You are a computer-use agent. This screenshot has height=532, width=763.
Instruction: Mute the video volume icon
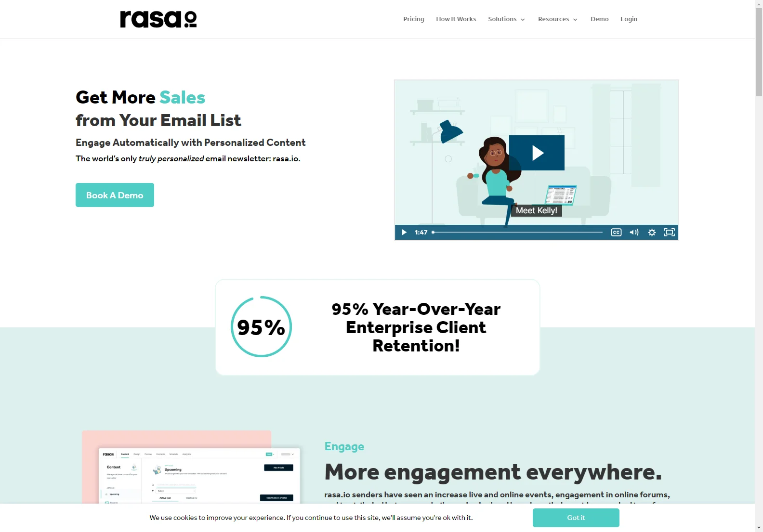click(x=634, y=232)
